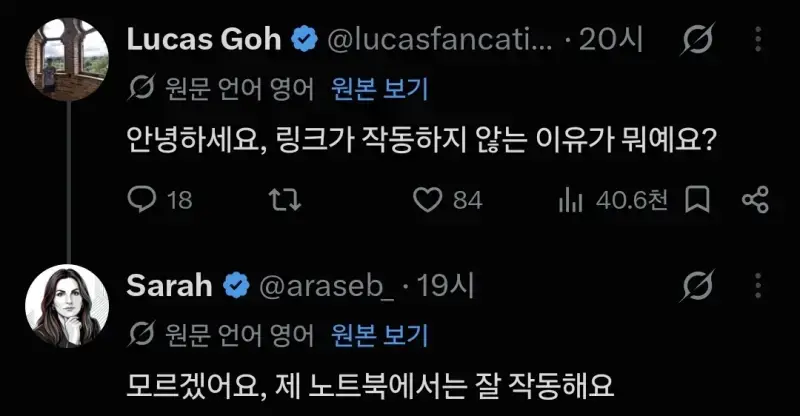Viewport: 800px width, 416px height.
Task: Open Sarah's profile avatar
Action: coord(67,306)
